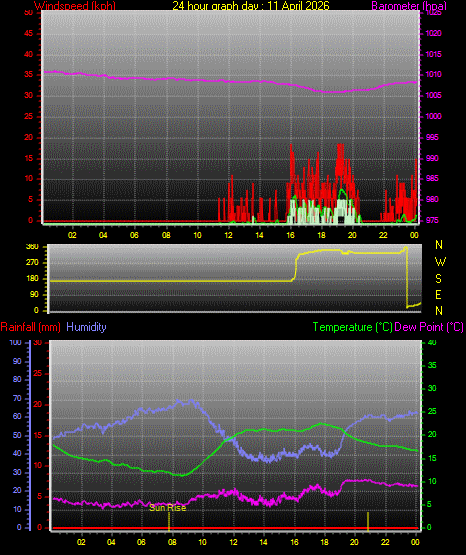Click the '980' barometer scale value
466x555 pixels.
pyautogui.click(x=432, y=200)
